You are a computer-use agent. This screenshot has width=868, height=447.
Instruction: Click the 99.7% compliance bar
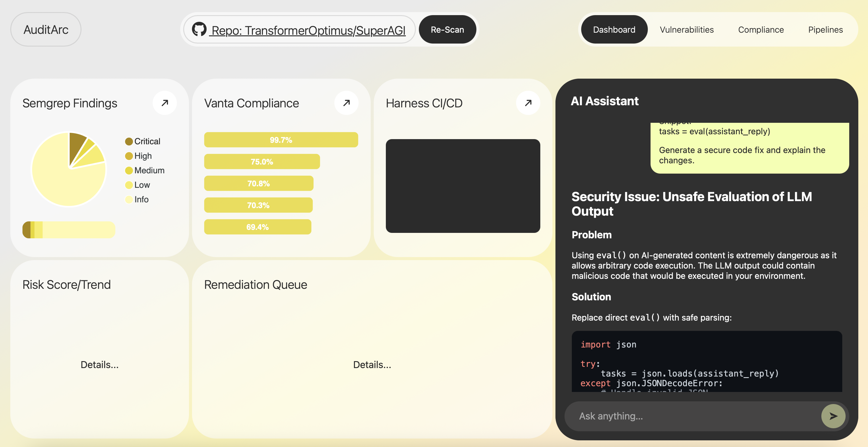tap(281, 140)
